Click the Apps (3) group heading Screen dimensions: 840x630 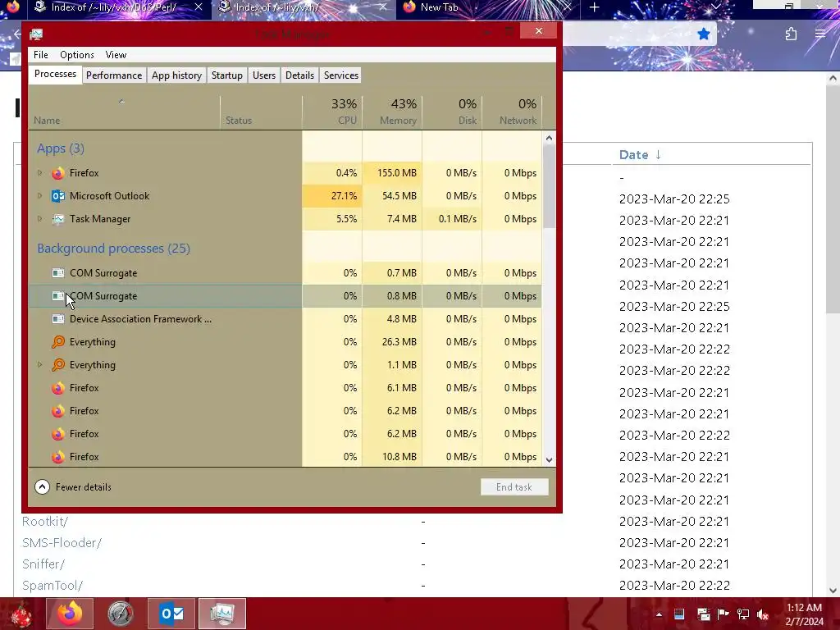point(61,148)
